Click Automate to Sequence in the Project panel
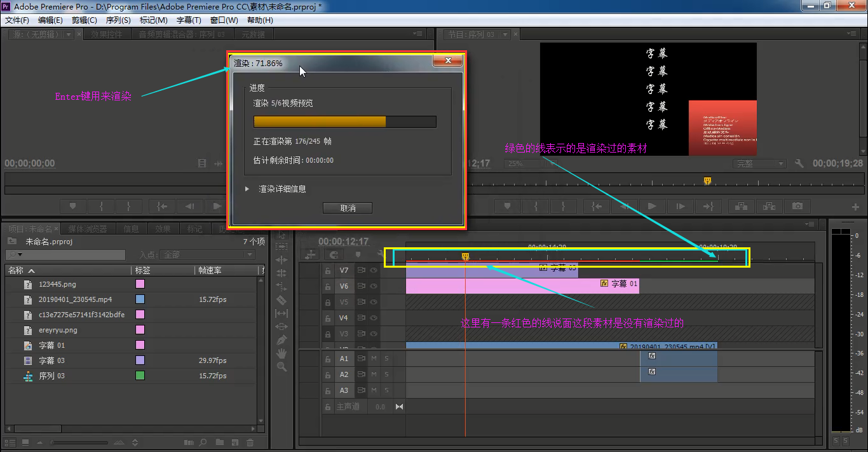 pos(189,442)
